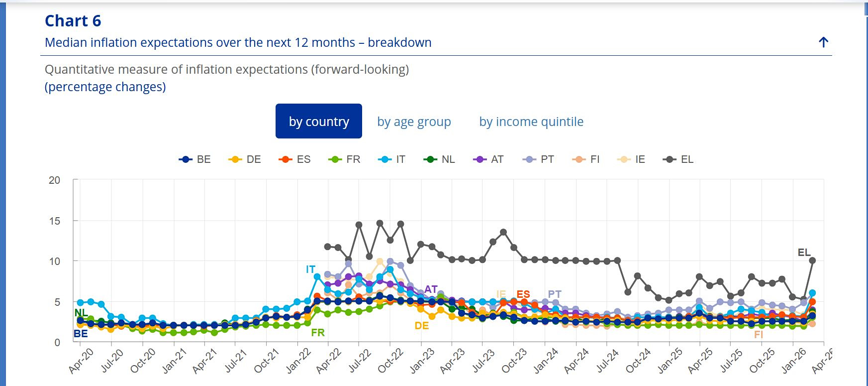This screenshot has width=868, height=386.
Task: Select the 'by country' tab
Action: (x=319, y=121)
